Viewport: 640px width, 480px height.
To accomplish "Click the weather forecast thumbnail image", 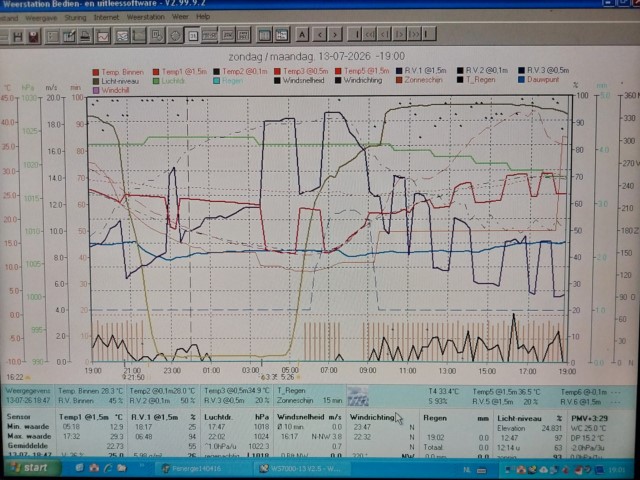I will [x=358, y=396].
